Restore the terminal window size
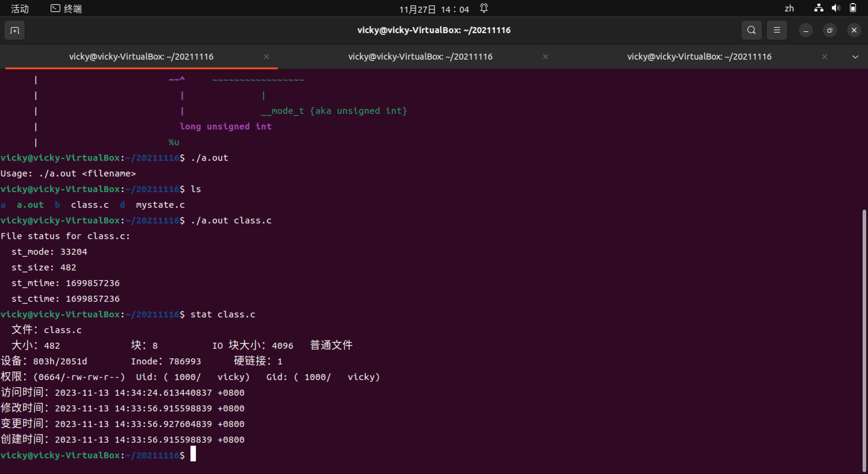 pos(830,30)
